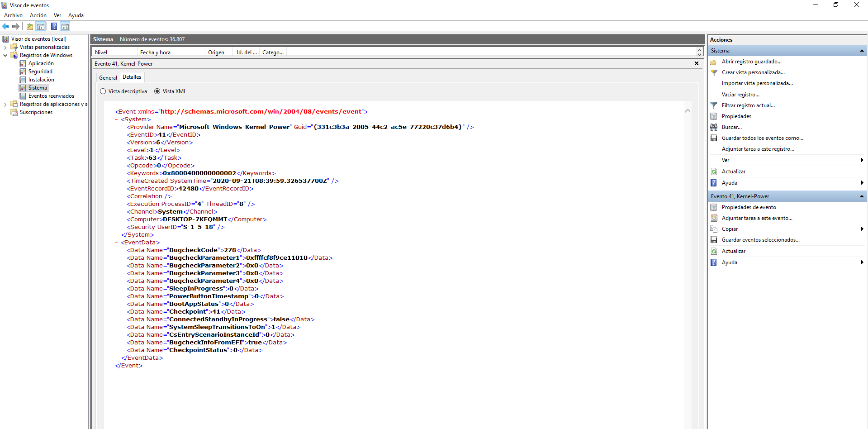The image size is (868, 429).
Task: Click Adjuntar tarea a este registro action
Action: pos(758,149)
